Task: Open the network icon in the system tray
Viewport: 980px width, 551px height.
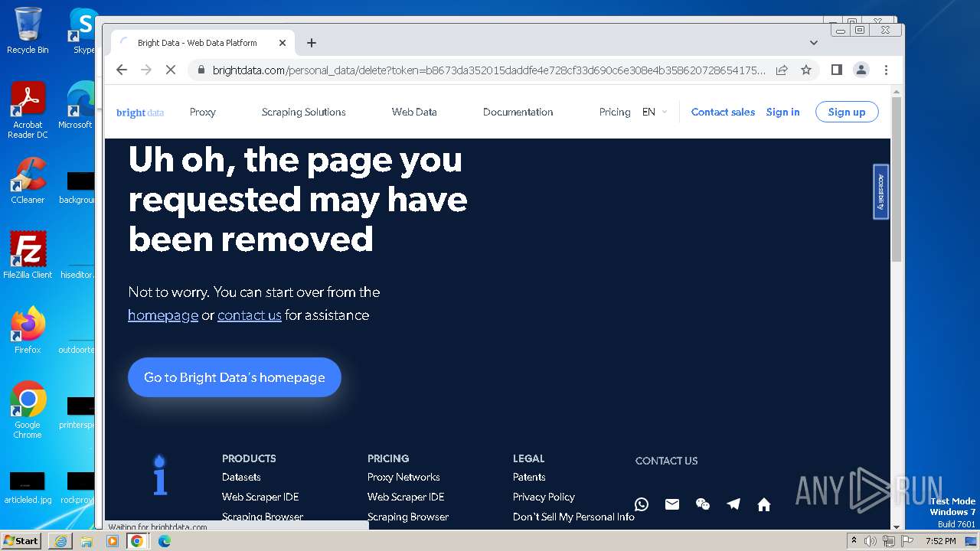Action: point(889,541)
